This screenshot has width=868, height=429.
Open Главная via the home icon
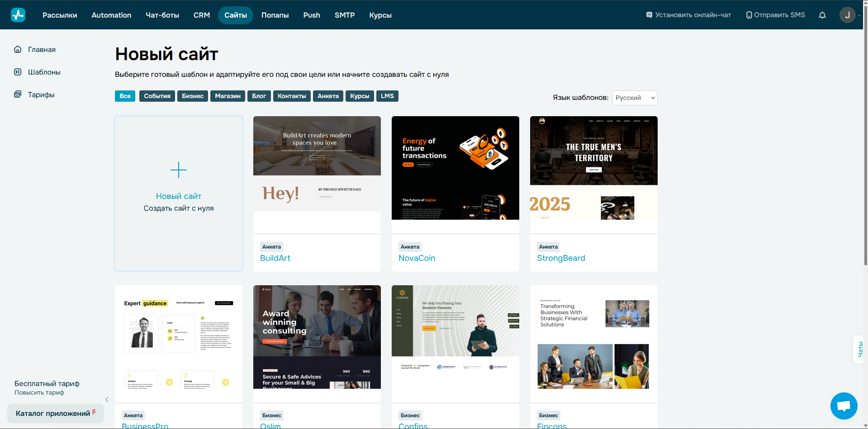[x=18, y=49]
